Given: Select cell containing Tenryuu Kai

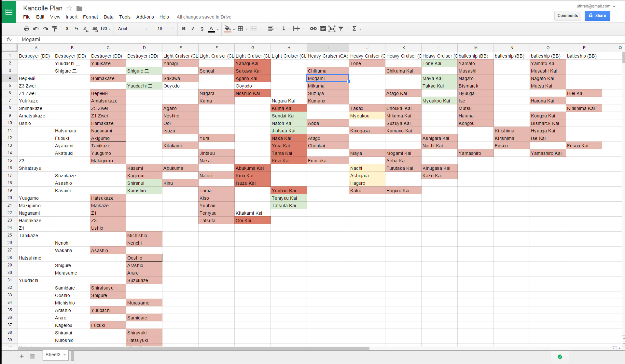Looking at the screenshot, I should click(289, 198).
